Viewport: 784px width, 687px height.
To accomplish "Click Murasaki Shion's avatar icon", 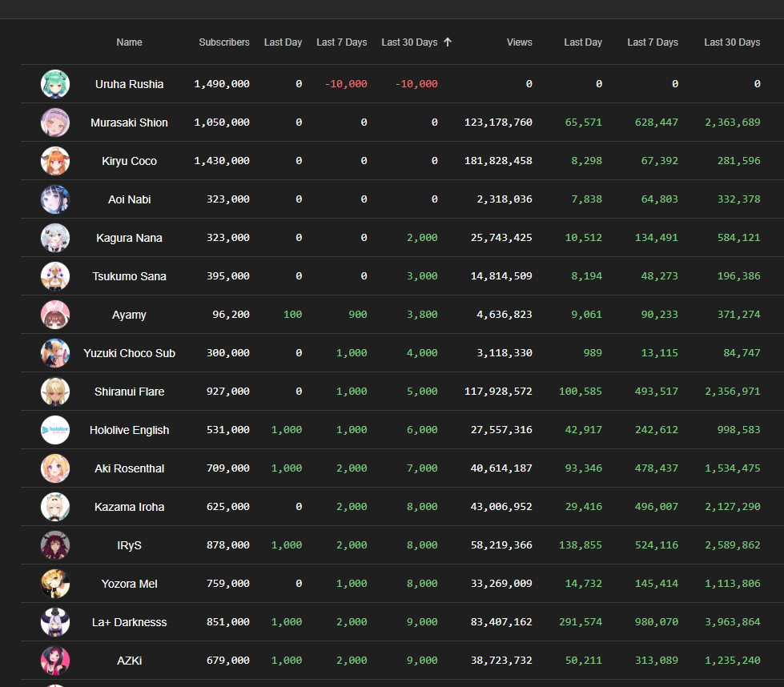I will tap(55, 123).
